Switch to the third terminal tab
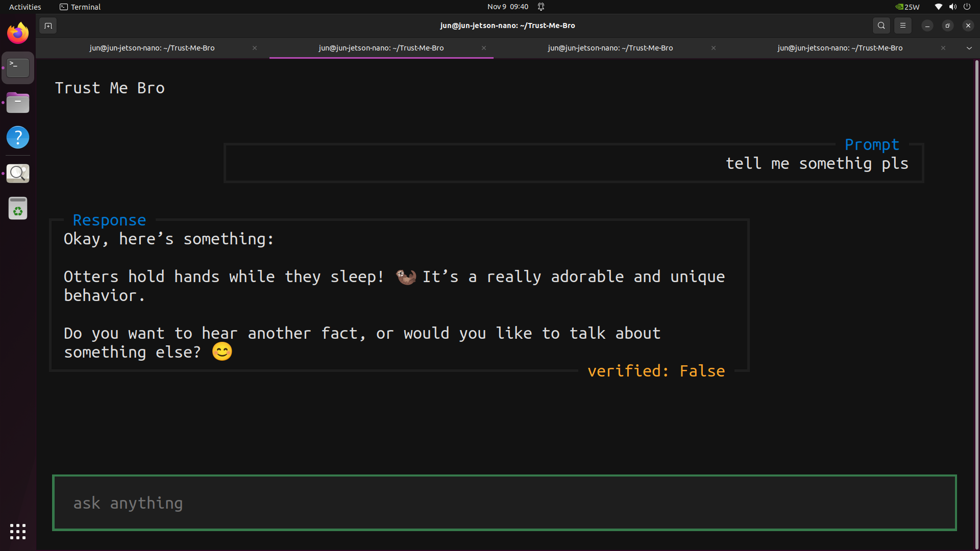Image resolution: width=980 pixels, height=551 pixels. click(610, 48)
